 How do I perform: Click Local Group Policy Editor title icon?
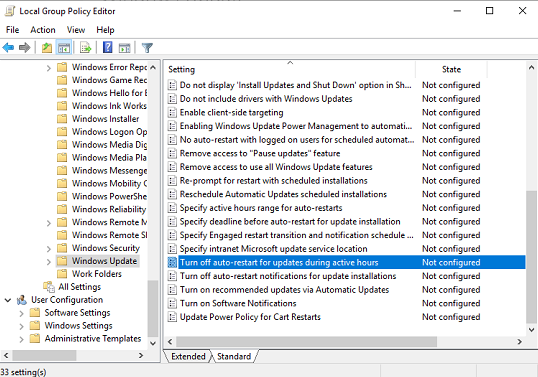coord(9,11)
